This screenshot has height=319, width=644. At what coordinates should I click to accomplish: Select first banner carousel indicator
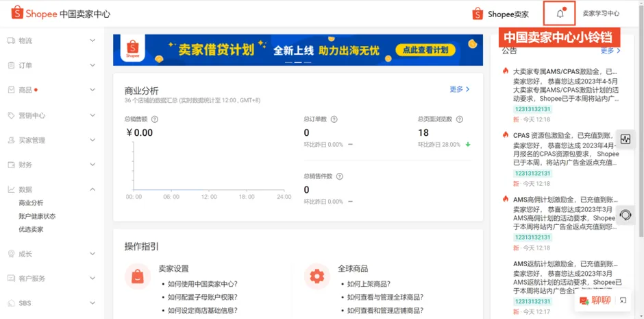coord(288,62)
